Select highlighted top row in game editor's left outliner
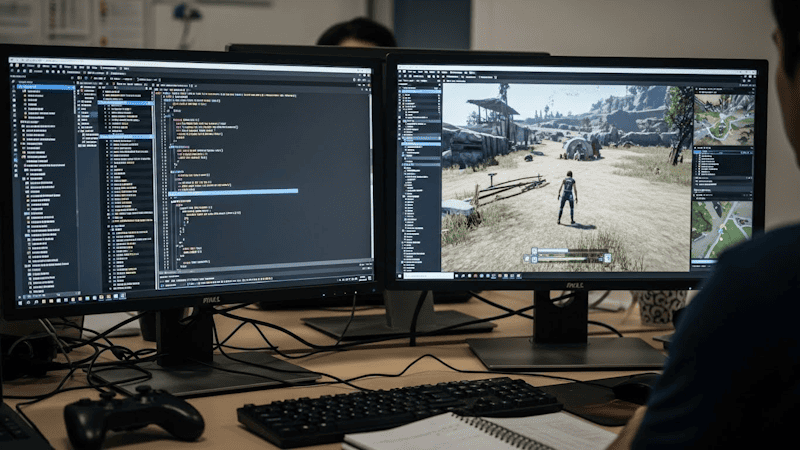800x450 pixels. tap(420, 91)
